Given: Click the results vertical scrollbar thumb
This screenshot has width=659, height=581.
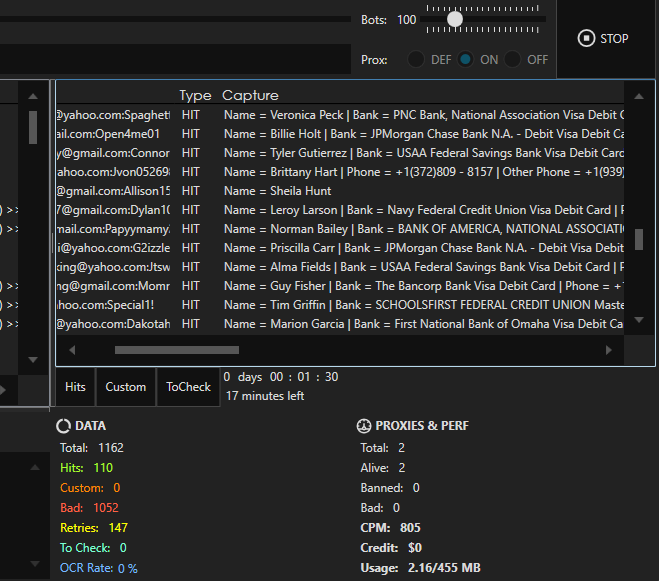Looking at the screenshot, I should (639, 239).
